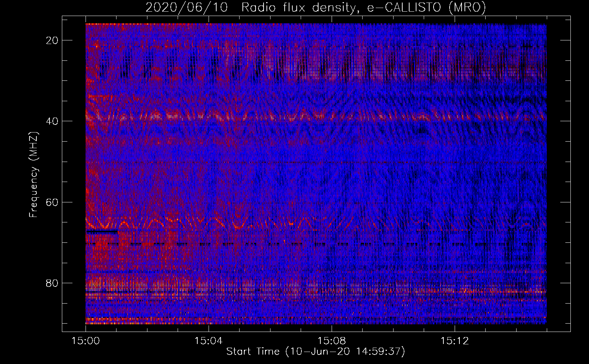Click the 40 MHz frequency tick label

(52, 121)
